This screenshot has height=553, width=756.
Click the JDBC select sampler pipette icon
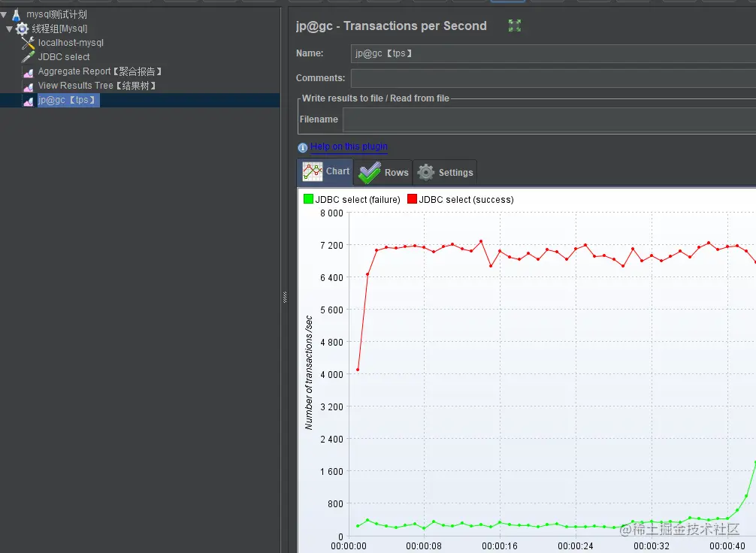(28, 57)
